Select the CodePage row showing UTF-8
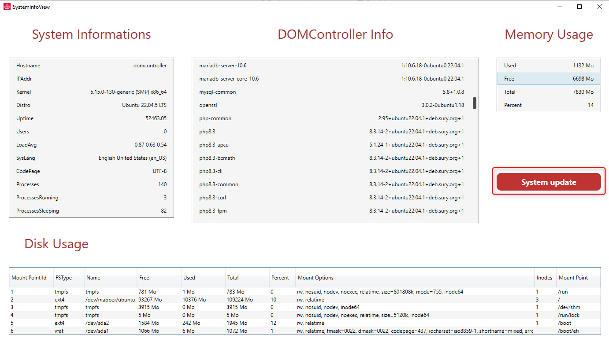Viewport: 609px width, 364px height. point(92,171)
